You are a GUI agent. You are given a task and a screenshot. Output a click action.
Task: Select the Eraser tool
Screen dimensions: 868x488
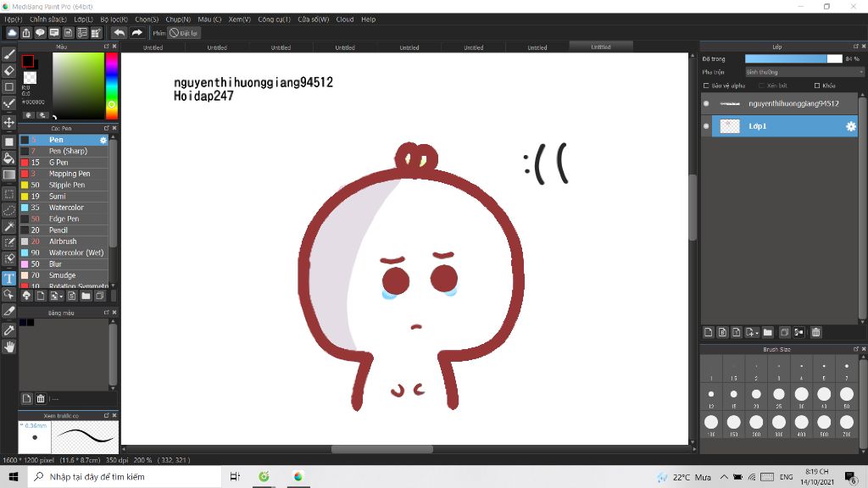[8, 70]
